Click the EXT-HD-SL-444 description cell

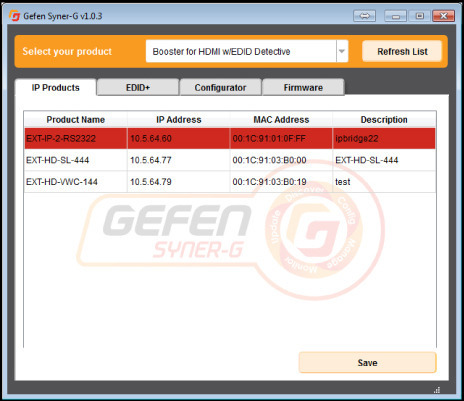coord(384,160)
